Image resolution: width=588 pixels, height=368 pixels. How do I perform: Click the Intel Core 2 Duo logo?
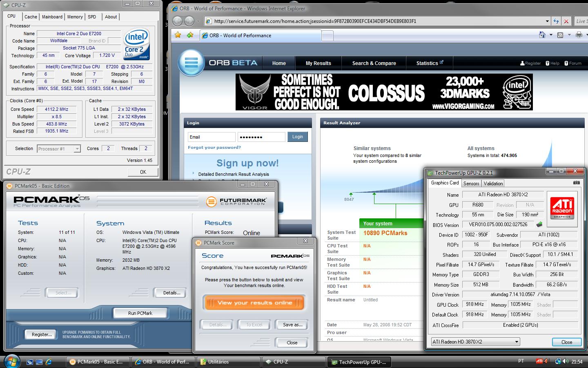[x=136, y=44]
